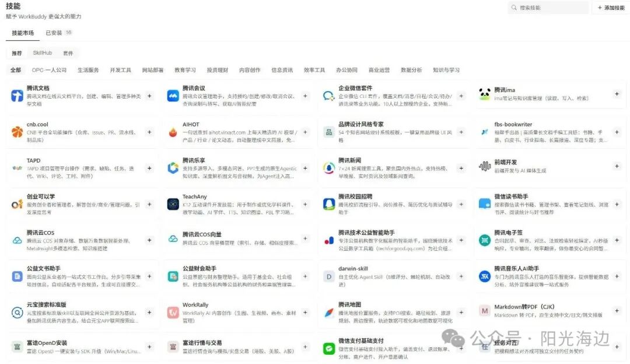This screenshot has width=630, height=364.
Task: Open the 腾讯ima panda icon
Action: 485,94
